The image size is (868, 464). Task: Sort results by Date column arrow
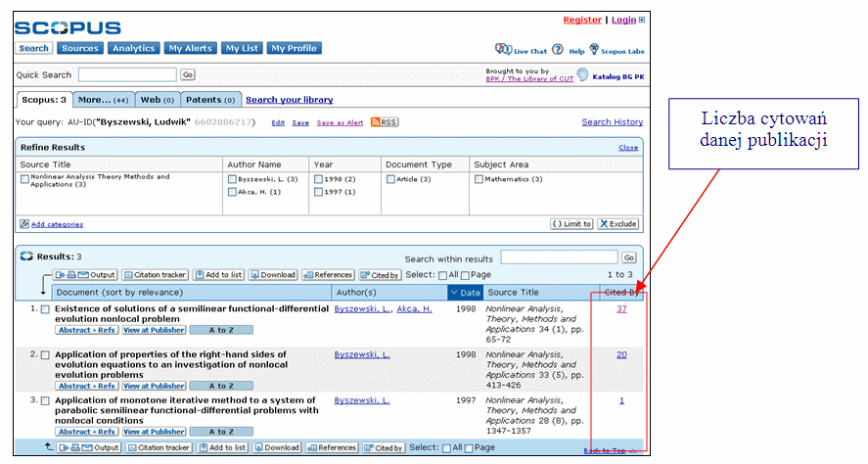[455, 293]
